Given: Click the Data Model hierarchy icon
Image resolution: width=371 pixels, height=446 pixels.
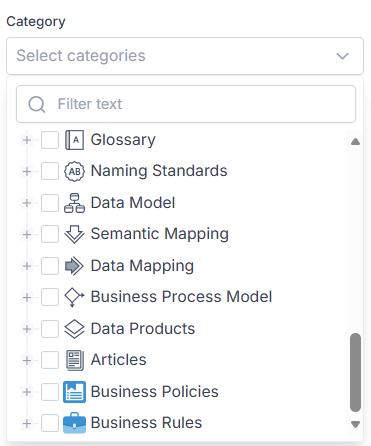Looking at the screenshot, I should tap(74, 203).
